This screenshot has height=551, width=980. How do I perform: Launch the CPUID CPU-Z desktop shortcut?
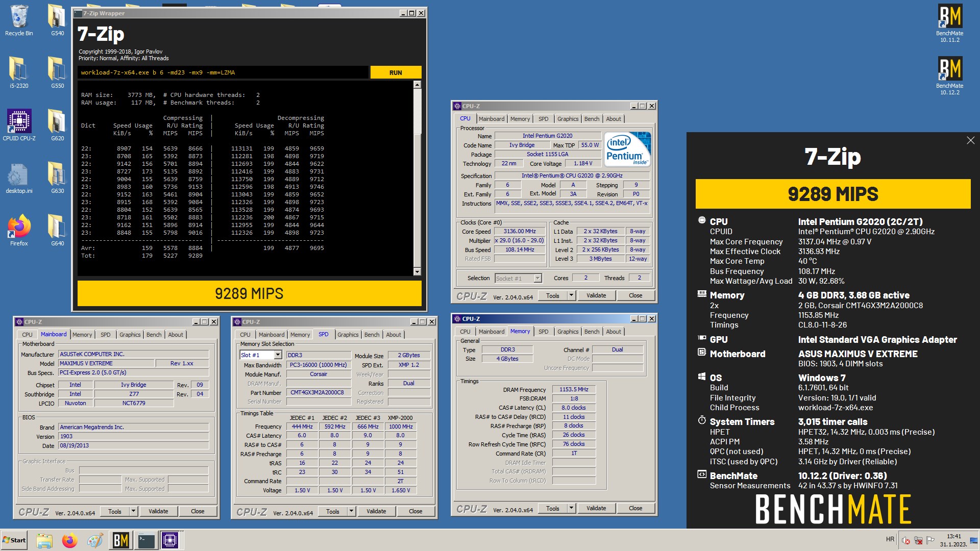click(x=19, y=126)
